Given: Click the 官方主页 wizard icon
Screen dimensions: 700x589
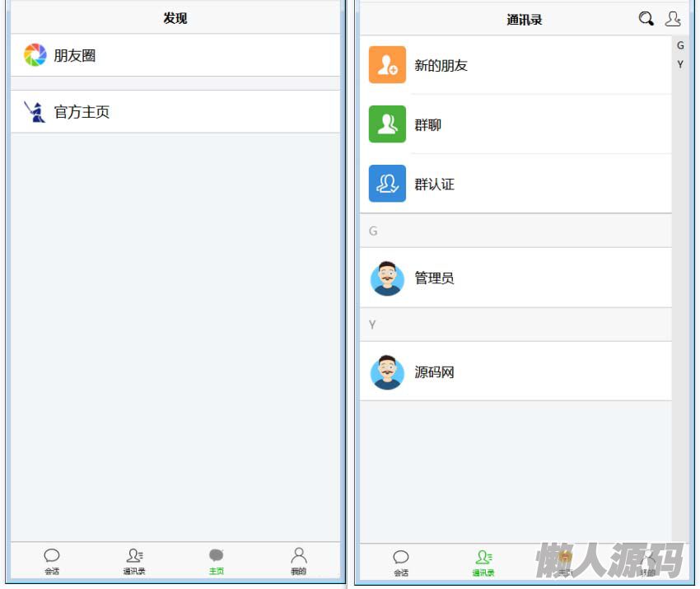Looking at the screenshot, I should 35,112.
